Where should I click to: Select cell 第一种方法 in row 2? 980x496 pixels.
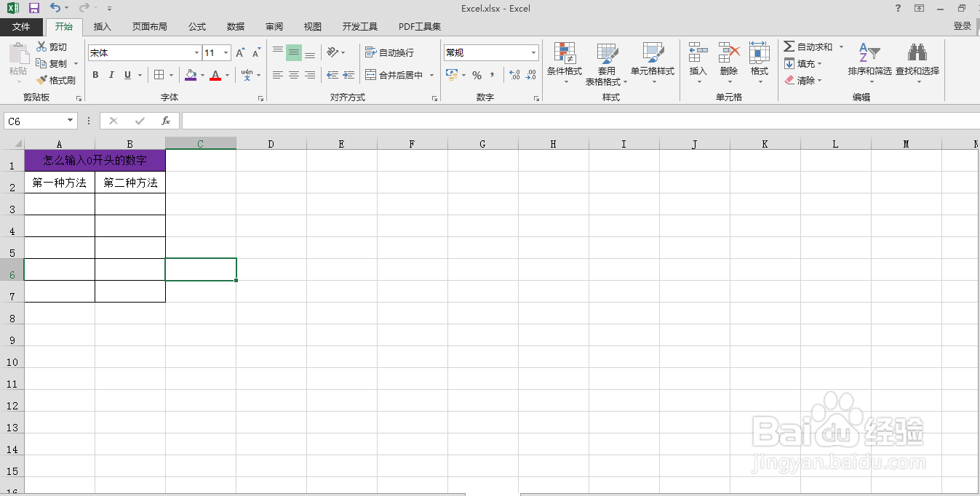pos(60,183)
